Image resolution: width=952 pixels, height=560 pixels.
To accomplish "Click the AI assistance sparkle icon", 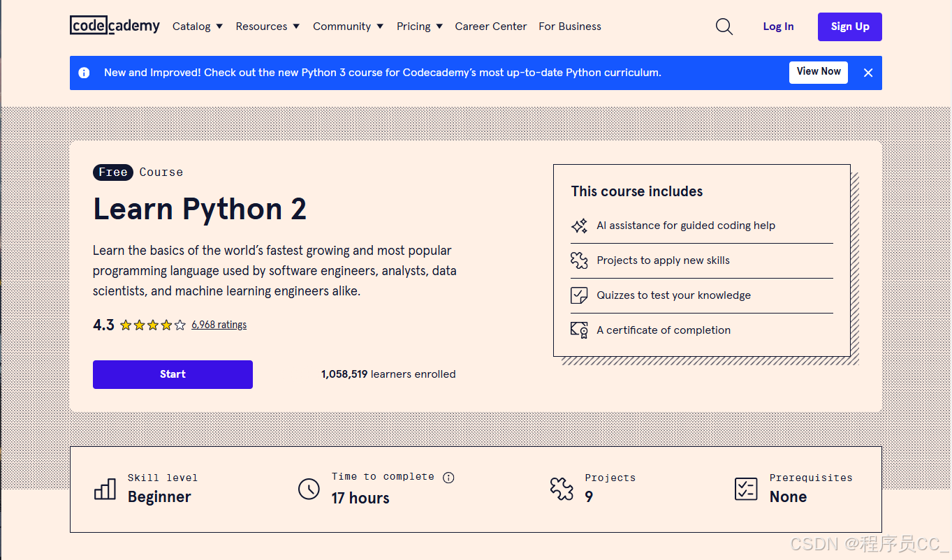I will 579,226.
